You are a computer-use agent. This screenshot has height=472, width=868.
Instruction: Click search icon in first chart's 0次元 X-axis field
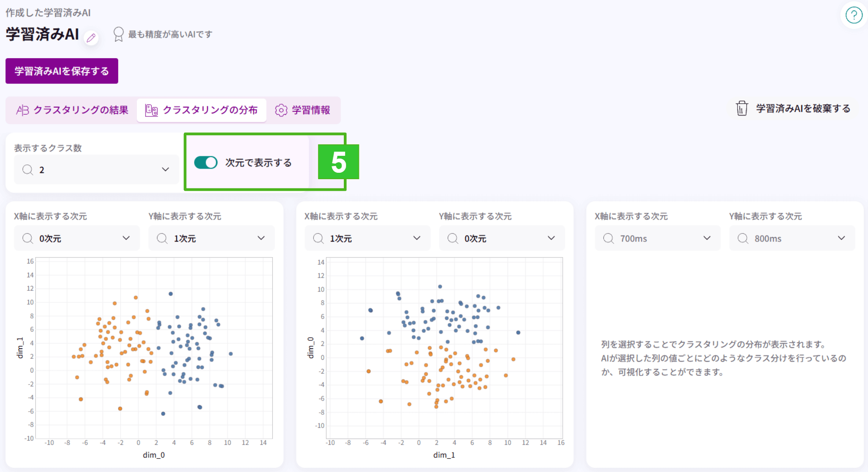27,238
